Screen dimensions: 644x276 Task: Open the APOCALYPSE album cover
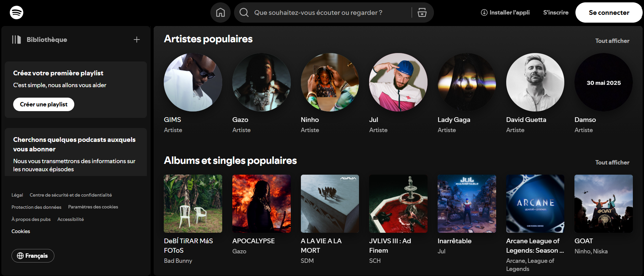point(261,204)
